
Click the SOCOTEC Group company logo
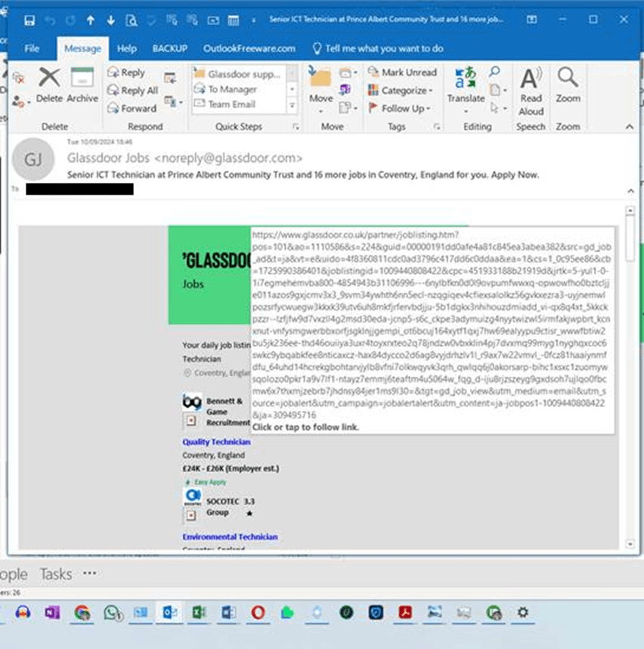(192, 496)
